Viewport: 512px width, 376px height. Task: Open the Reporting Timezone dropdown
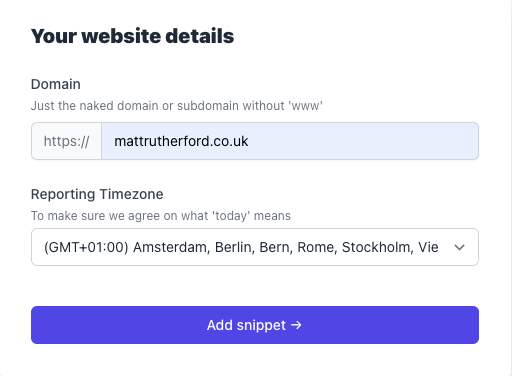[x=255, y=247]
